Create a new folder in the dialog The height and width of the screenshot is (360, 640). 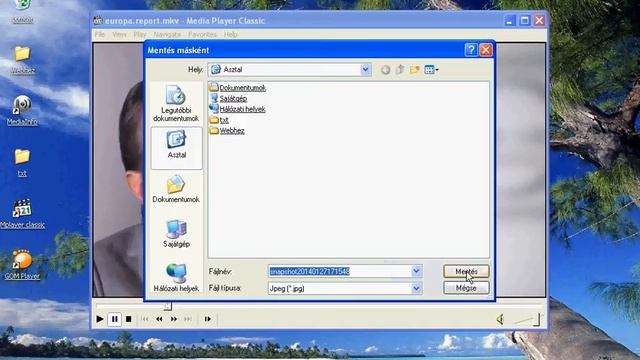tap(415, 70)
